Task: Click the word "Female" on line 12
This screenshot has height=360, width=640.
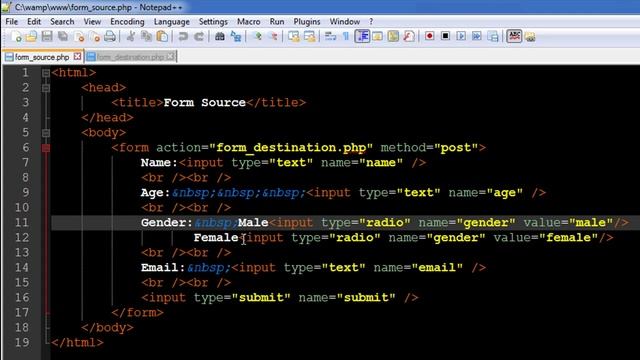Action: click(216, 238)
